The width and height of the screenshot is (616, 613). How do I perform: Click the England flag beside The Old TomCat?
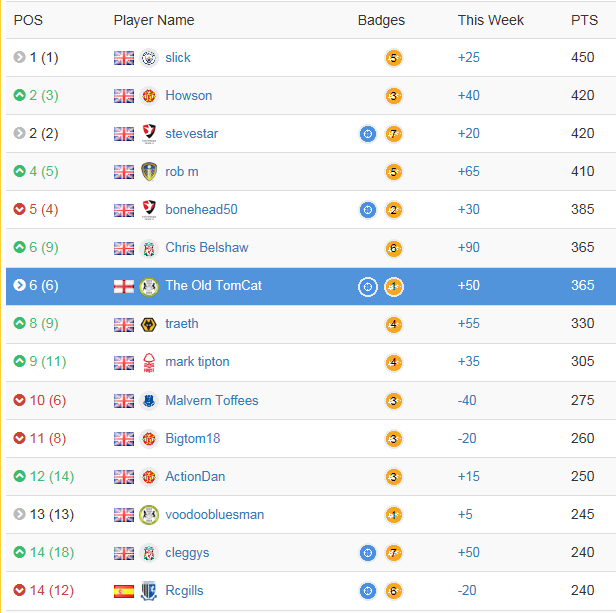(x=124, y=286)
